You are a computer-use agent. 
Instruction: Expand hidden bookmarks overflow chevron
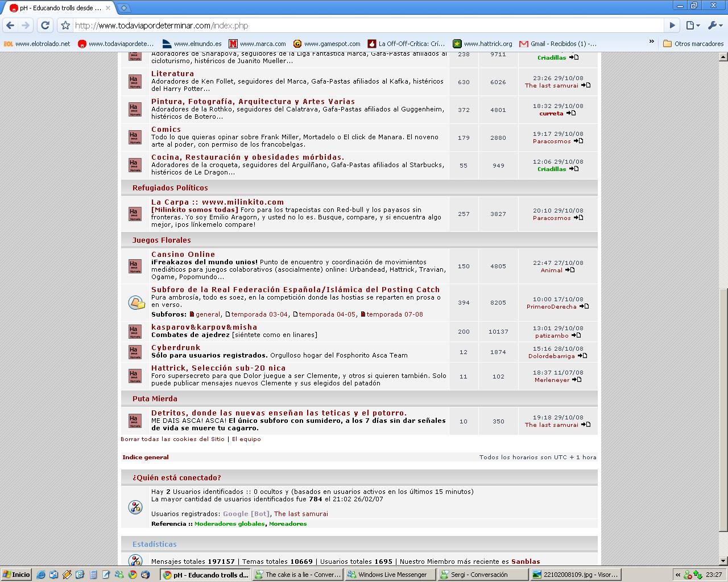(x=652, y=42)
